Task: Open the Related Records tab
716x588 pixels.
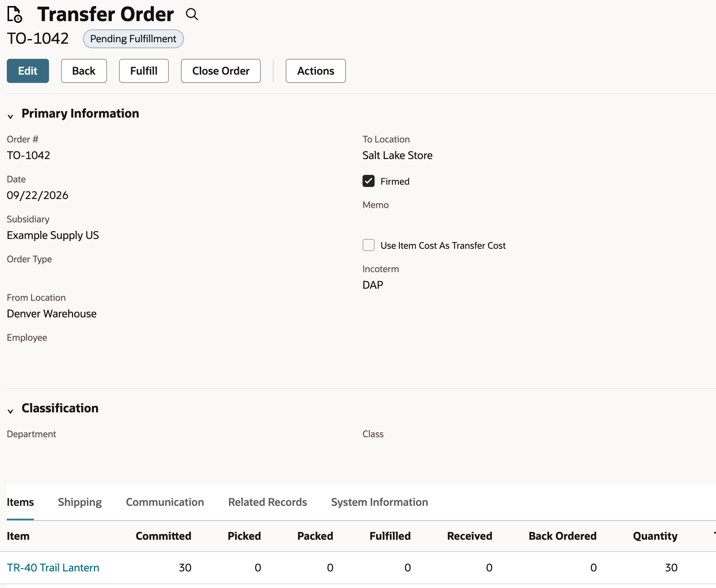Action: (268, 502)
